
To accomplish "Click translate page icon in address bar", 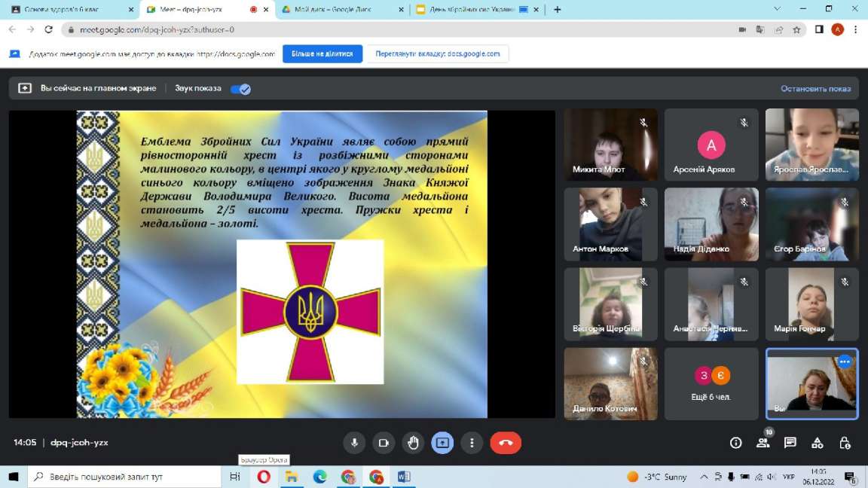I will tap(760, 30).
